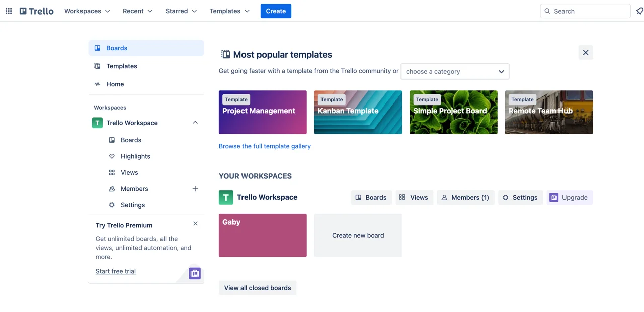Open the Remote Team Hub template

549,112
